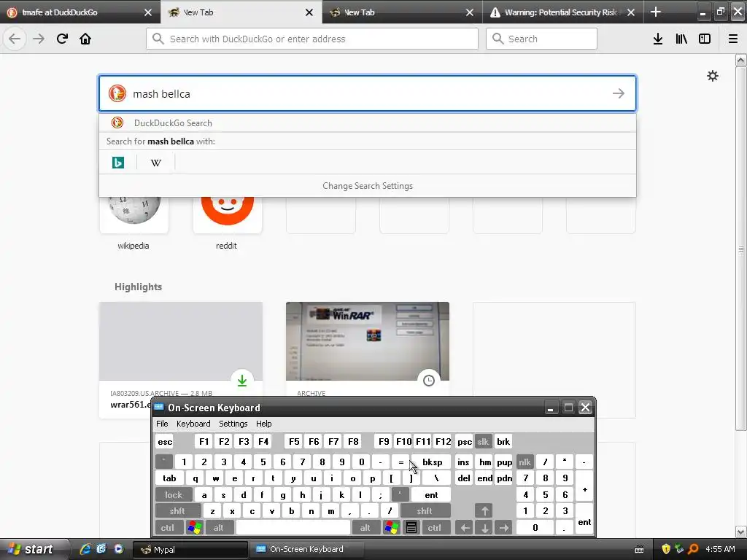
Task: Launch Internet Explorer from quick launch
Action: tap(85, 549)
